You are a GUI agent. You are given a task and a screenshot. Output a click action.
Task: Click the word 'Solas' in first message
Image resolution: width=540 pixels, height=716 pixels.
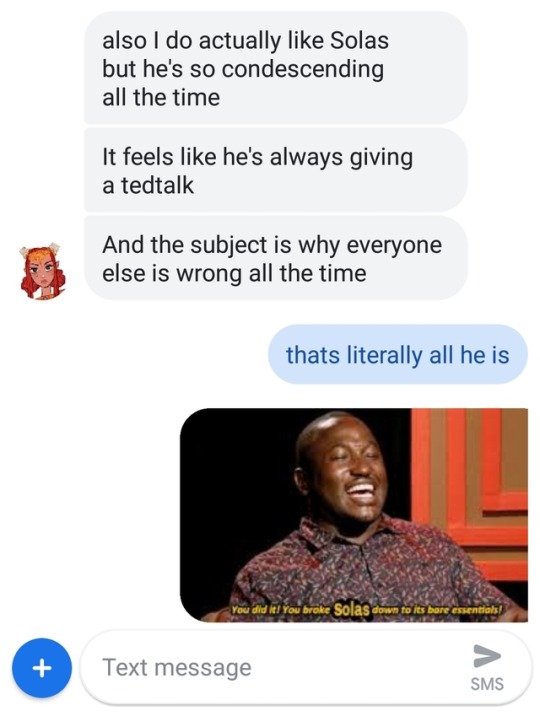click(x=359, y=40)
